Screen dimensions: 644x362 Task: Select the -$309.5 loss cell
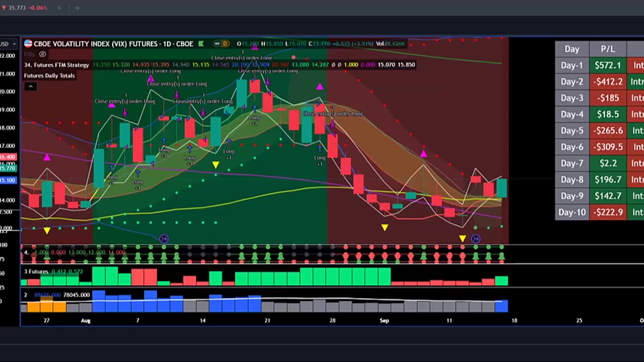(608, 147)
